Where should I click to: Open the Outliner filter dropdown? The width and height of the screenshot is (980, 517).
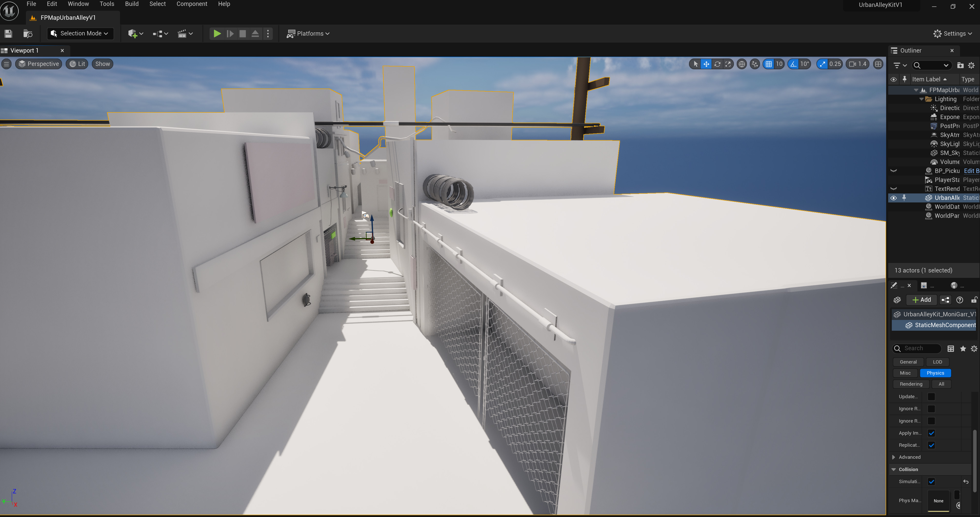click(x=900, y=65)
